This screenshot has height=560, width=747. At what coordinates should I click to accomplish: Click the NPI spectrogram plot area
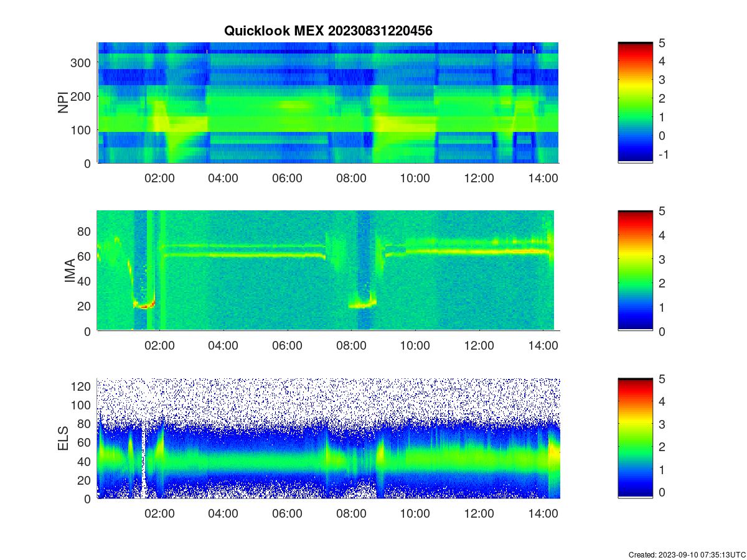point(328,103)
